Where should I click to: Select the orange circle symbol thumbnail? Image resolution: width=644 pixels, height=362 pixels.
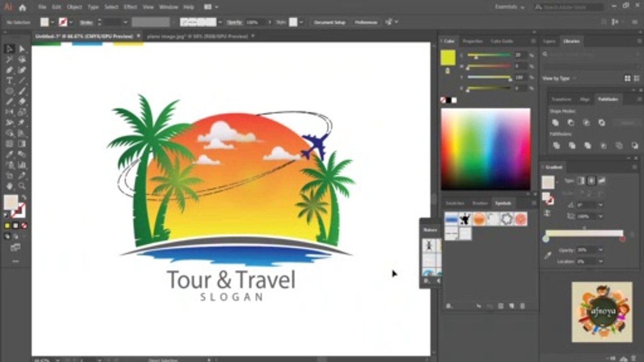tap(479, 219)
